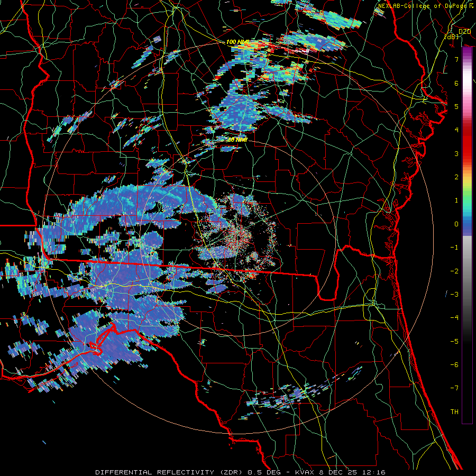Click the "[dB]" unit label
Screen dimensions: 476x476
coord(452,36)
